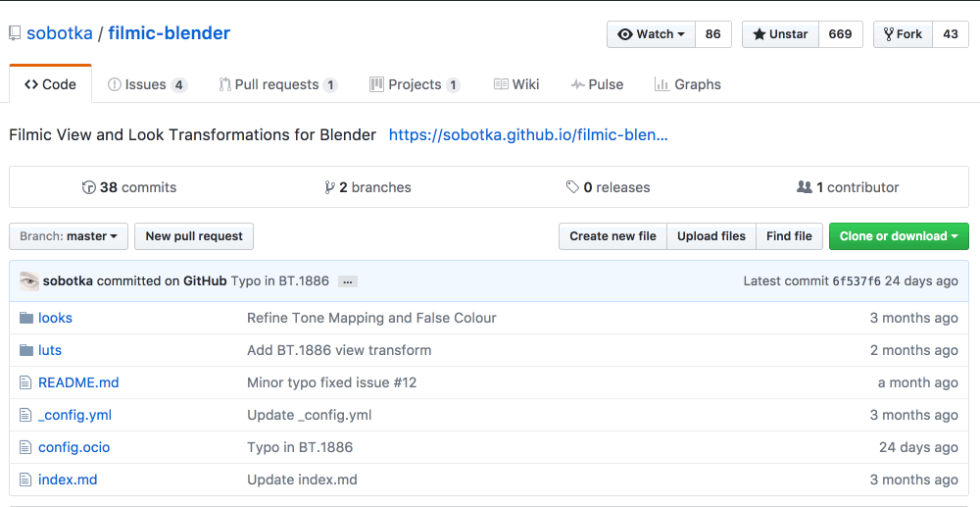View the 43 forks count
980x507 pixels.
click(951, 34)
